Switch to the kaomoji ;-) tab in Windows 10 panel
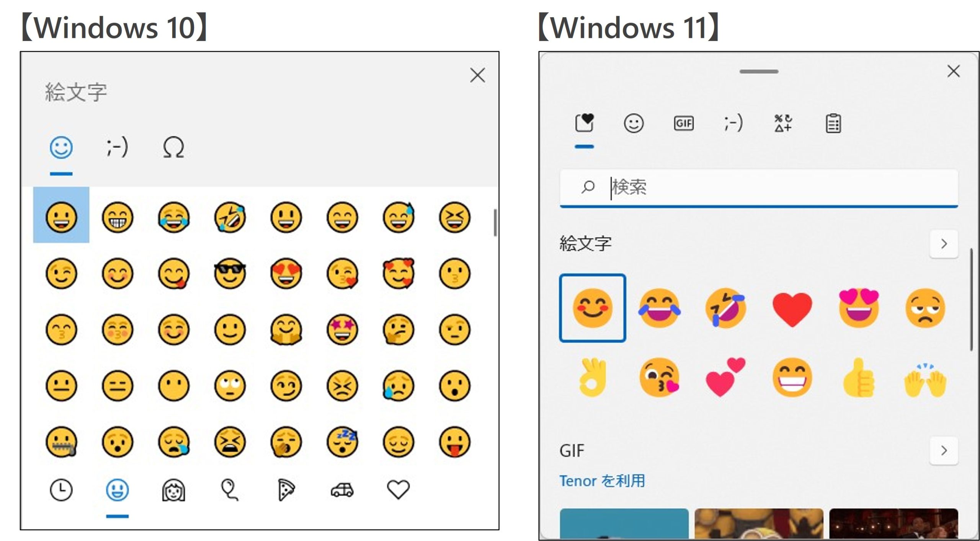The height and width of the screenshot is (541, 980). click(117, 147)
